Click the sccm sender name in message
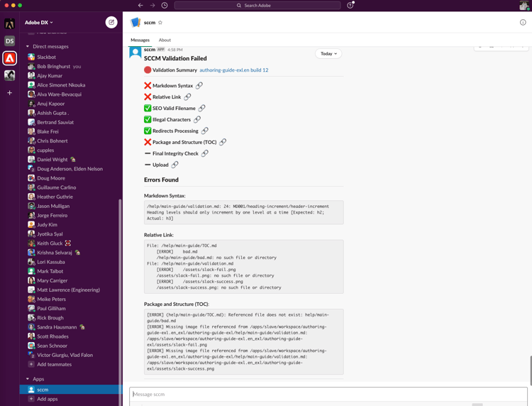 [x=150, y=50]
